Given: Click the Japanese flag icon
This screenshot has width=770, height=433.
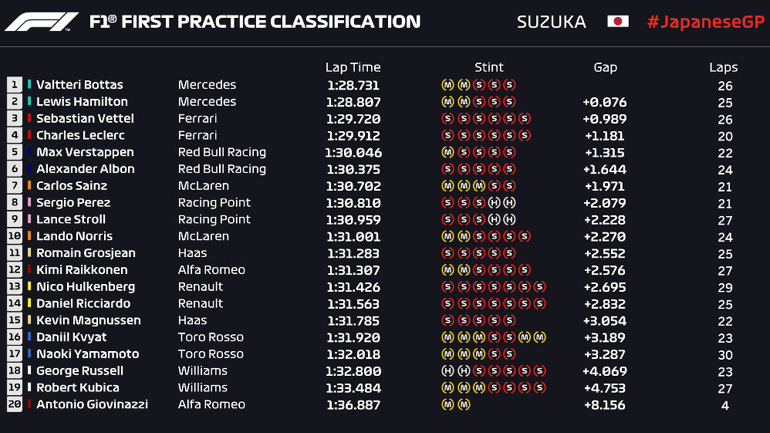Looking at the screenshot, I should click(618, 21).
